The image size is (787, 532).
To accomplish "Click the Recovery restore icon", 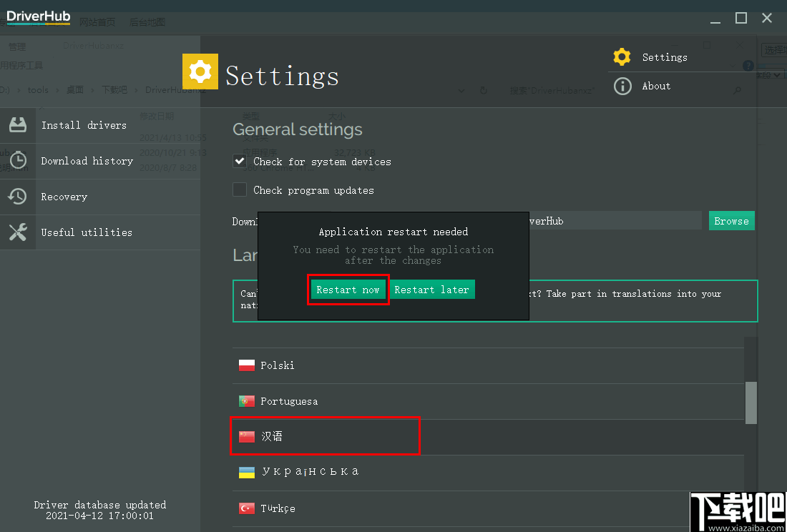I will tap(18, 197).
